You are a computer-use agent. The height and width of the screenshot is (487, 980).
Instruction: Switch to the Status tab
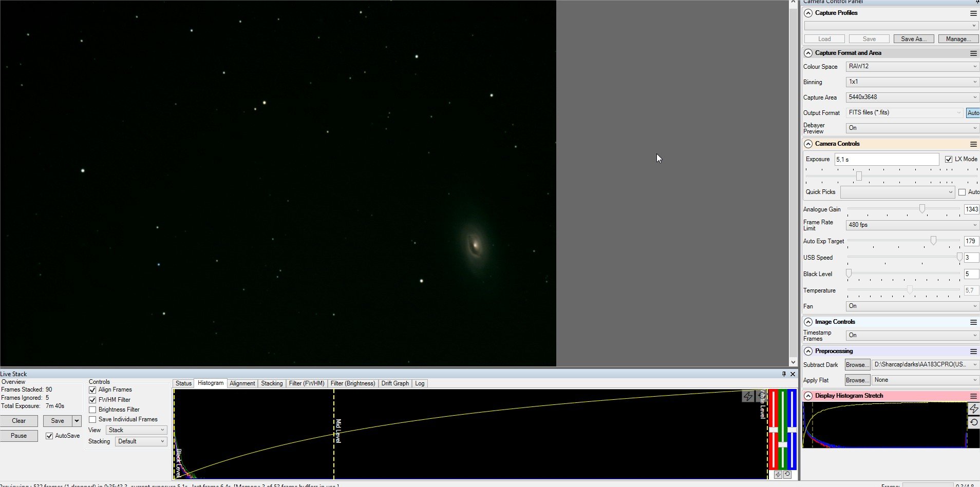point(183,384)
